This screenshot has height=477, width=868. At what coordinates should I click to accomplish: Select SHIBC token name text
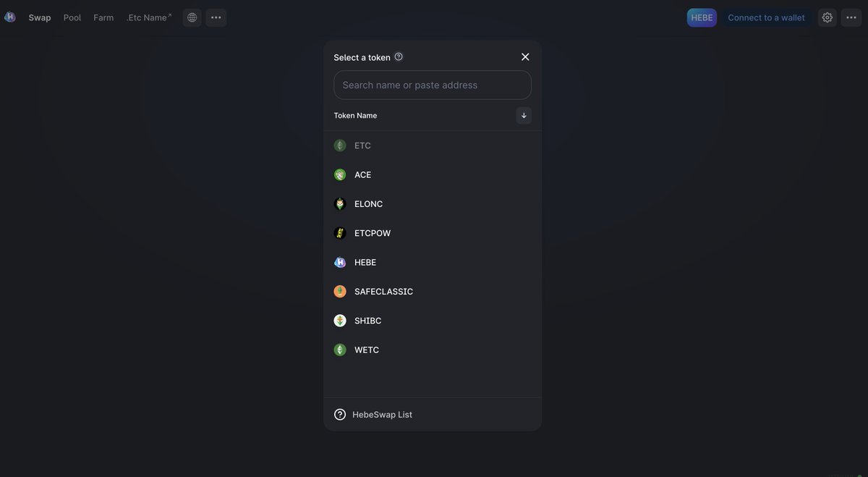tap(367, 321)
